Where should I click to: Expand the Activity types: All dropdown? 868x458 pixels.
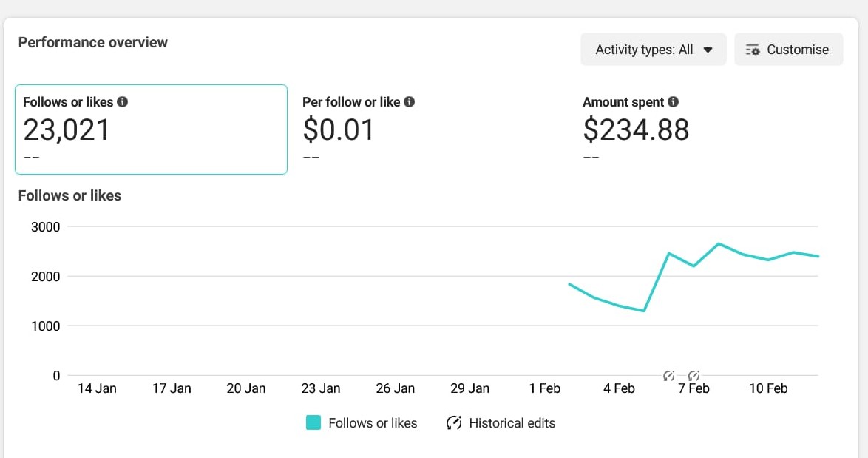pos(653,50)
